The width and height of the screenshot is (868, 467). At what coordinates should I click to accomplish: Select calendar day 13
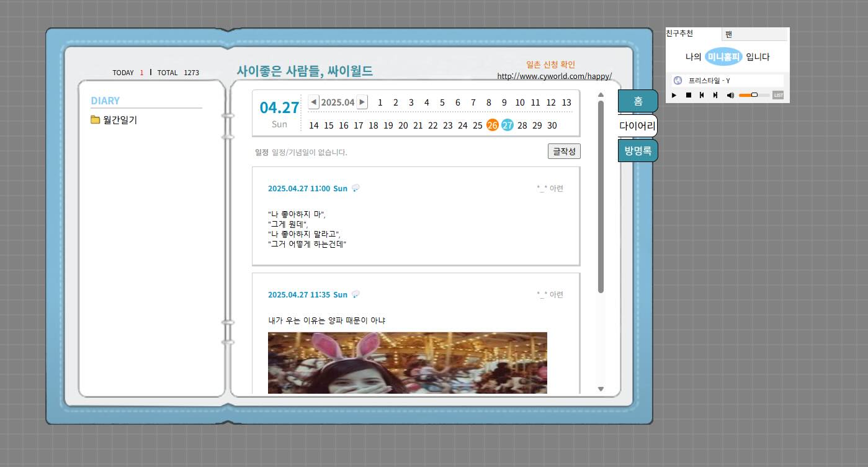[x=566, y=102]
